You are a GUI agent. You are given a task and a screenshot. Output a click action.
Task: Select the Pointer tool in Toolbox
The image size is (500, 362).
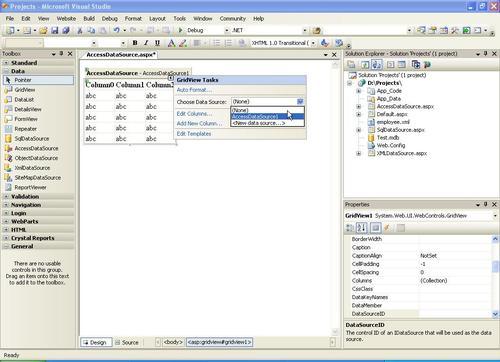(38, 80)
